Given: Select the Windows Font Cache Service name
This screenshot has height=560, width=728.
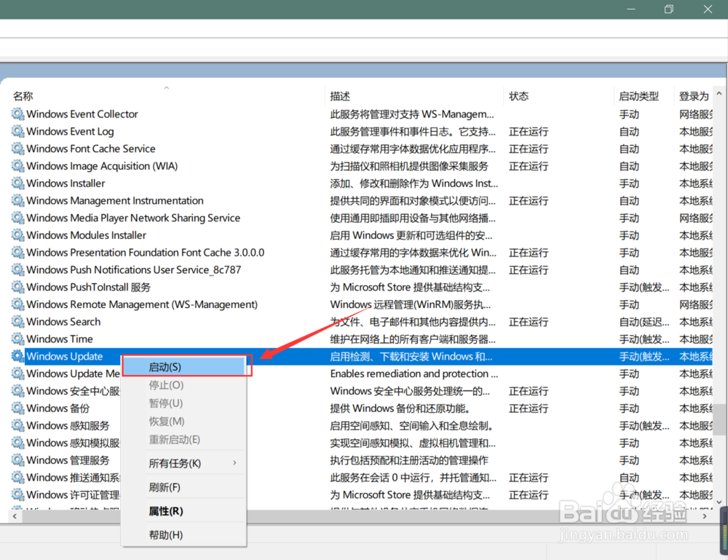Looking at the screenshot, I should click(91, 149).
